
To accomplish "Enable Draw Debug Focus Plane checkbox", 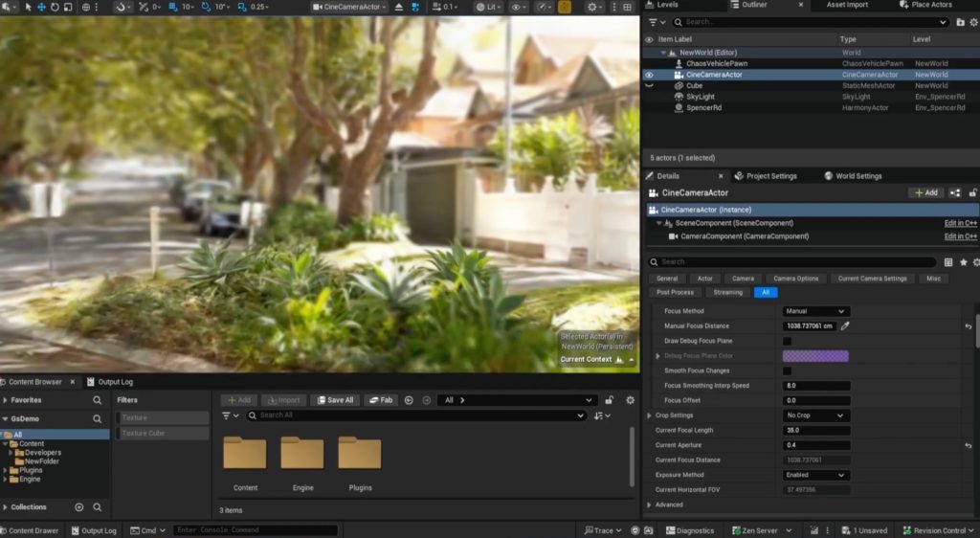I will coord(787,341).
